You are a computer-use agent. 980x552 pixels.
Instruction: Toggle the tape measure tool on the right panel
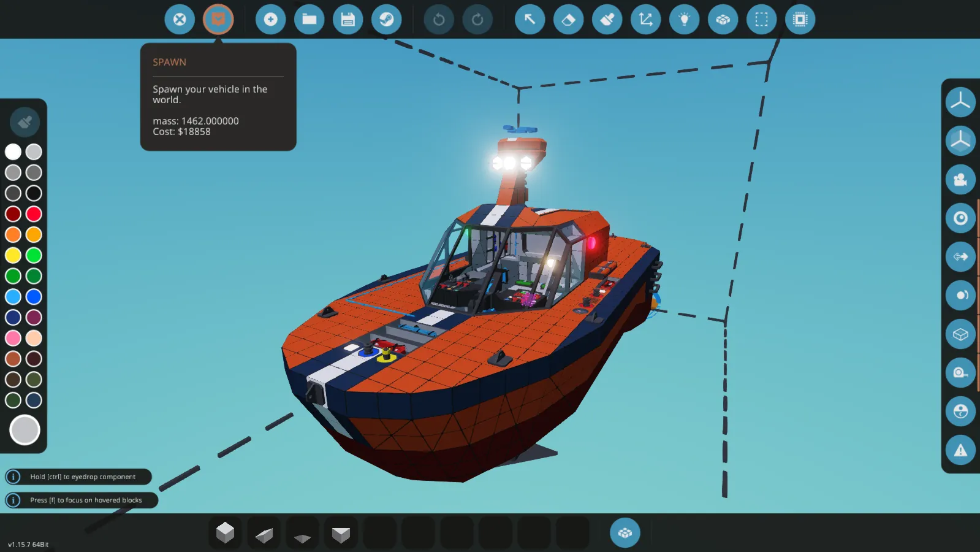960,373
